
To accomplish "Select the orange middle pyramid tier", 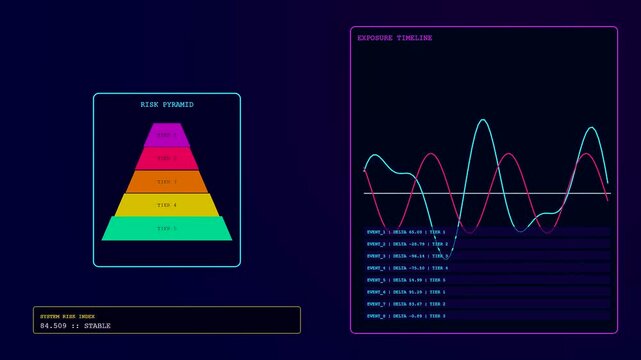I will [x=167, y=182].
